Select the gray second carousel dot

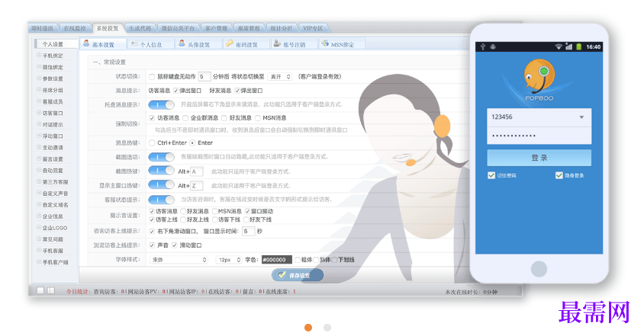point(327,328)
